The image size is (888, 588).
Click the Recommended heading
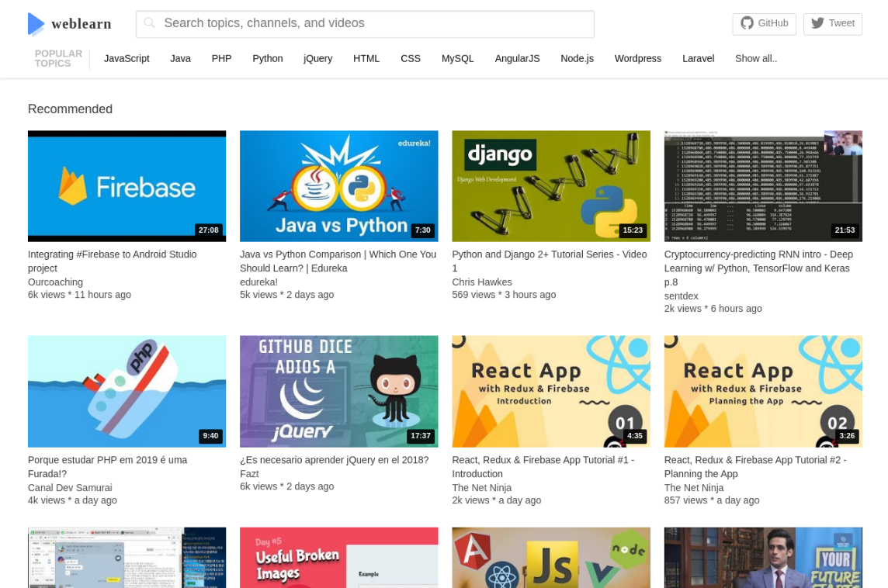pos(70,109)
